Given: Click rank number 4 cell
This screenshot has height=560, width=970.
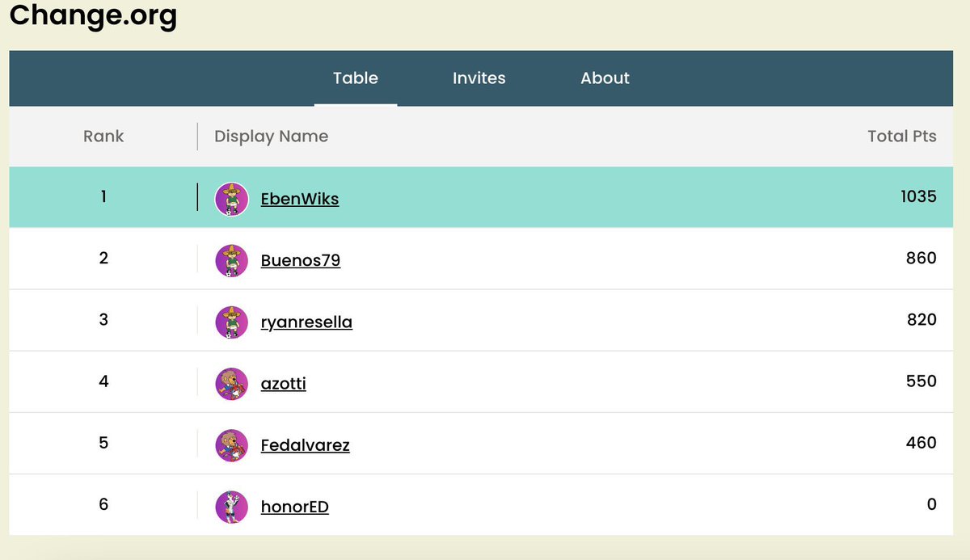Looking at the screenshot, I should (103, 381).
